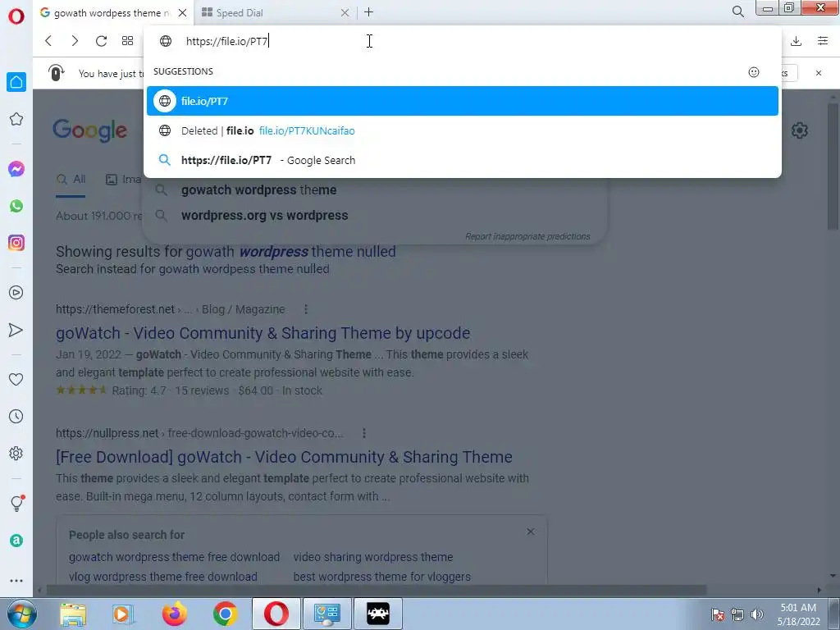The width and height of the screenshot is (840, 630).
Task: Launch Chrome from the taskbar
Action: click(x=226, y=614)
